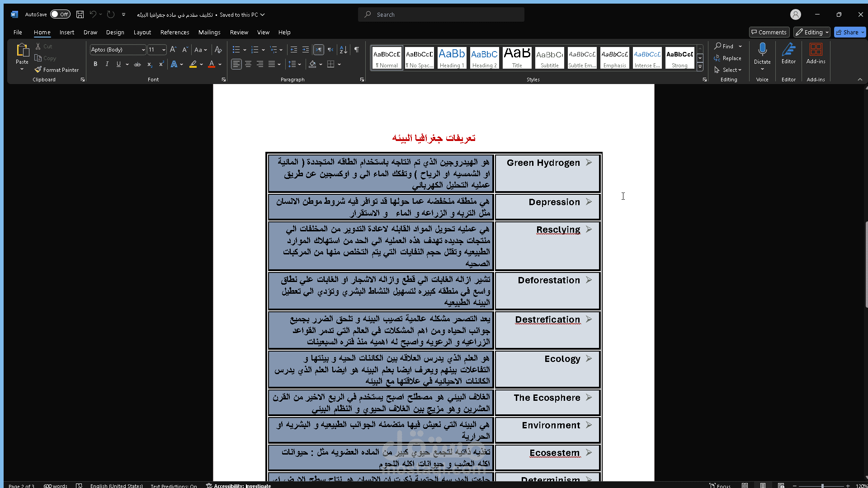Open the numbering list dropdown
The image size is (868, 488).
[x=263, y=50]
